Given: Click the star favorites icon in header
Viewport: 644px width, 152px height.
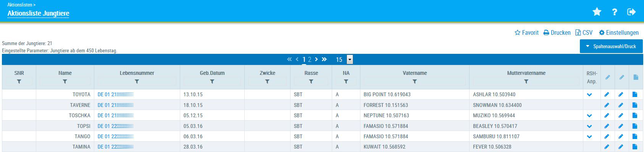Looking at the screenshot, I should point(597,12).
